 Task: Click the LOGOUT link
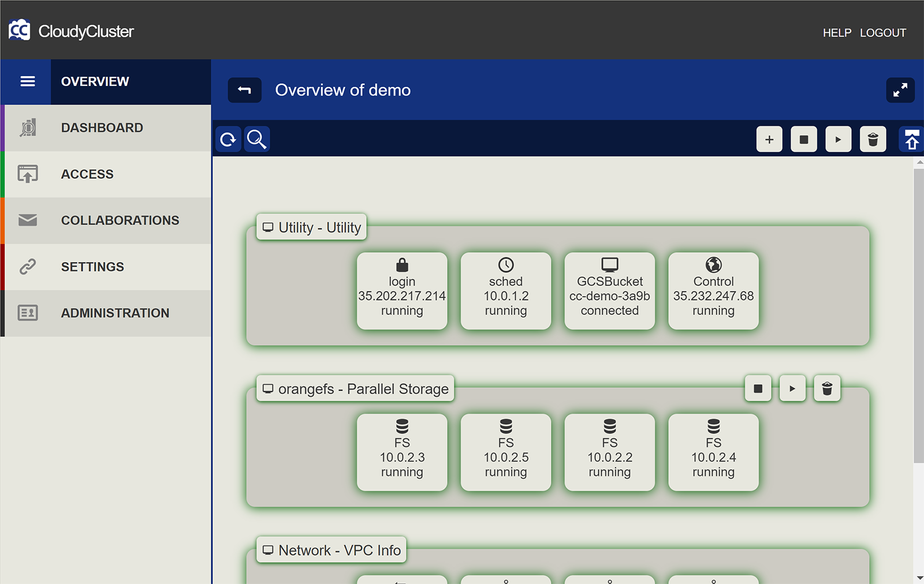[883, 33]
